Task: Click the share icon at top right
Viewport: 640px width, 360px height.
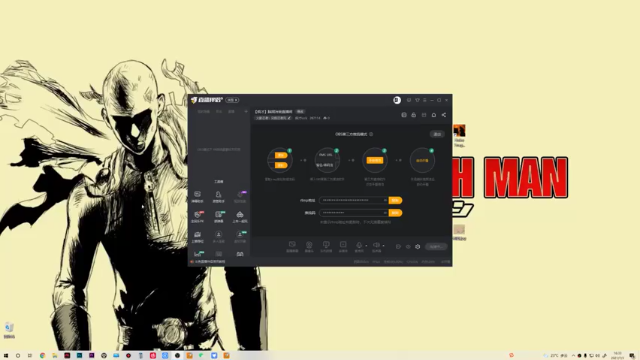Action: (444, 115)
